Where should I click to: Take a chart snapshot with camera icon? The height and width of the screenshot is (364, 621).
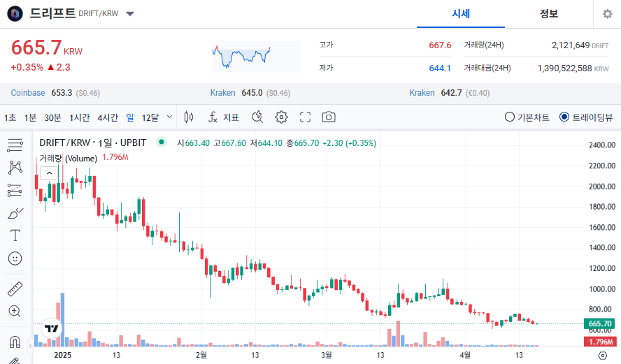329,117
